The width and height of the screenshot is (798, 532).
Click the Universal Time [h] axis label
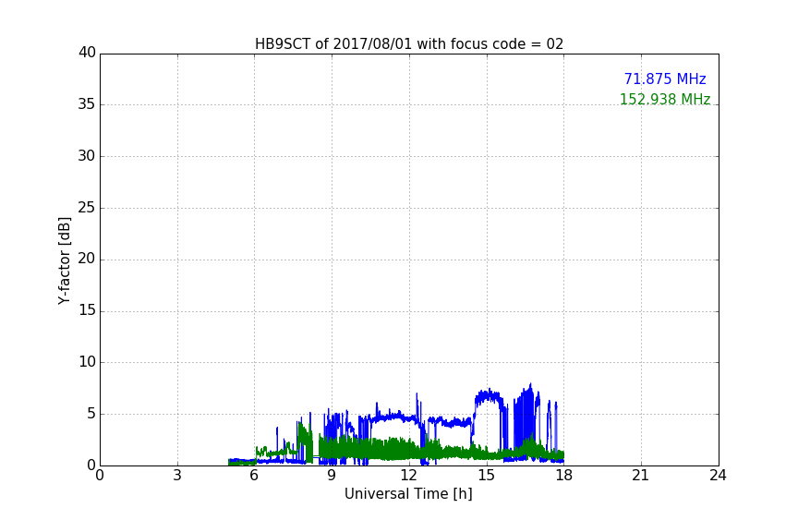point(408,494)
